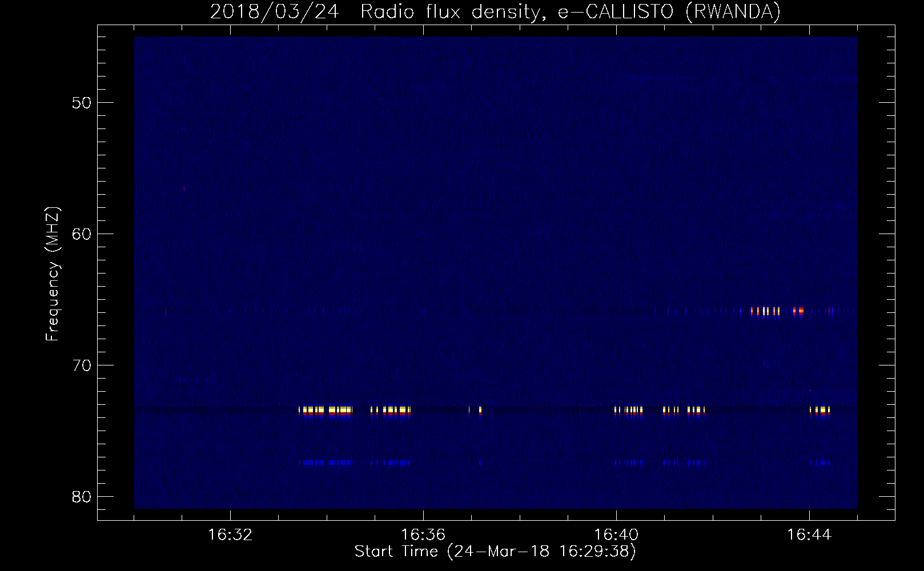924x571 pixels.
Task: Click the '60' frequency tick label
Action: coord(82,234)
